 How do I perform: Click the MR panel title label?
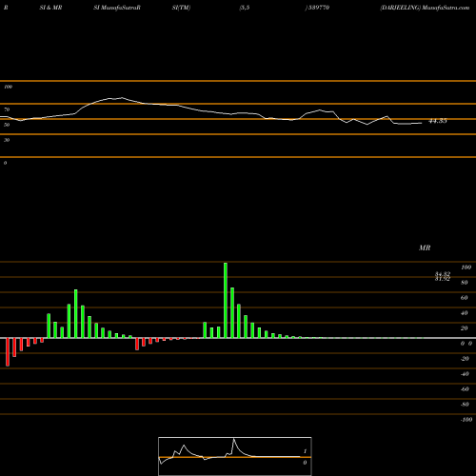point(425,248)
